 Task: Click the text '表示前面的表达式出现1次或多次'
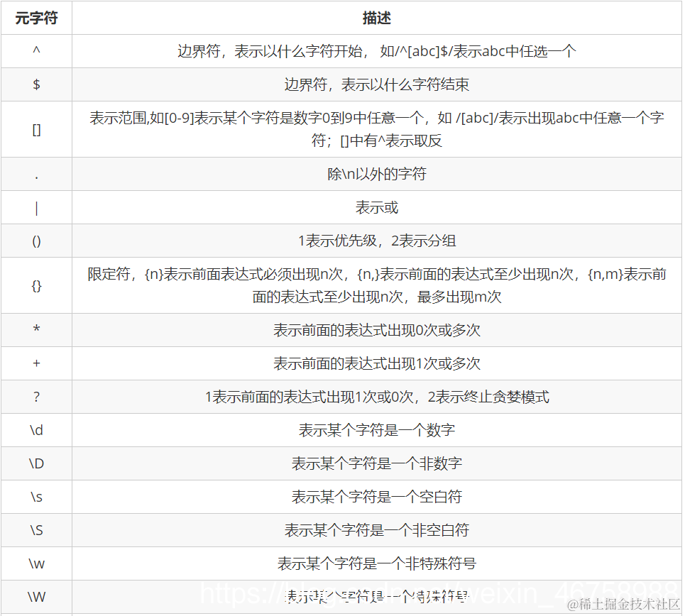coord(377,363)
